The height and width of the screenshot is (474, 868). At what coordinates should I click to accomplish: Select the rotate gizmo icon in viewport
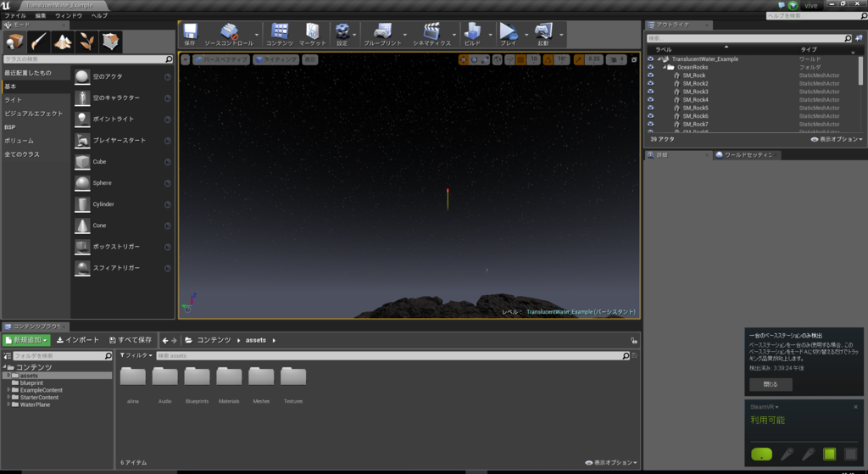[474, 59]
